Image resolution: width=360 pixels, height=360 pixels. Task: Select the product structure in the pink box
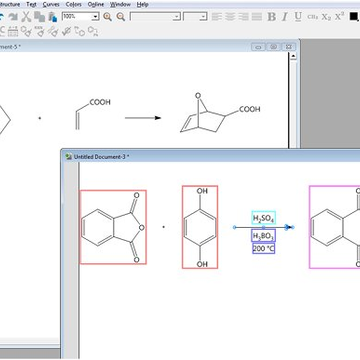[x=334, y=227]
